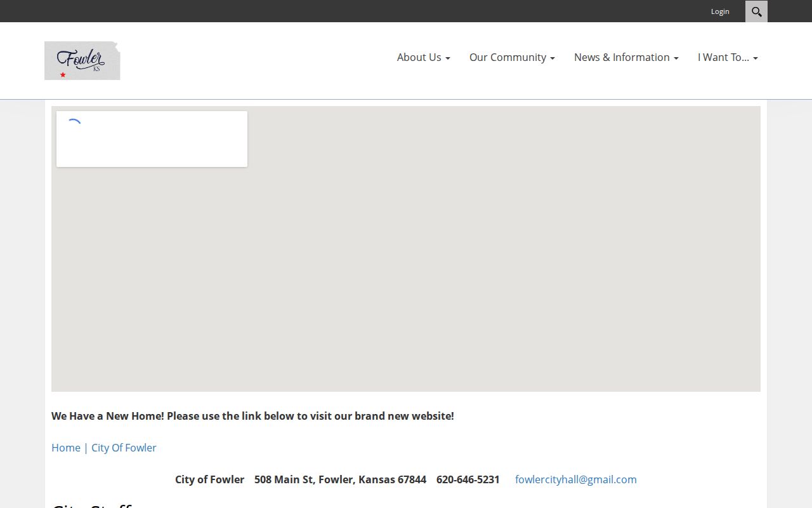
Task: Click the search magnifier icon
Action: coord(756,11)
